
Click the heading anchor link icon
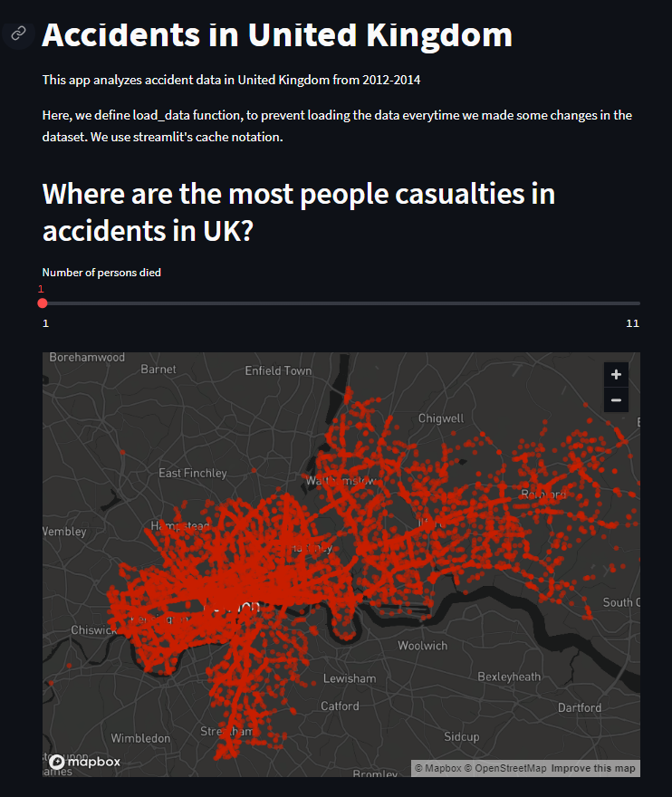click(x=18, y=33)
